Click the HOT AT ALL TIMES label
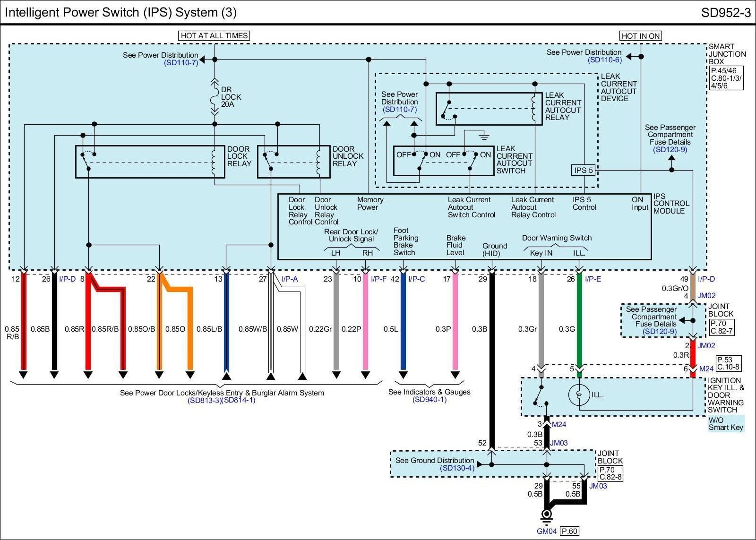 pyautogui.click(x=214, y=35)
